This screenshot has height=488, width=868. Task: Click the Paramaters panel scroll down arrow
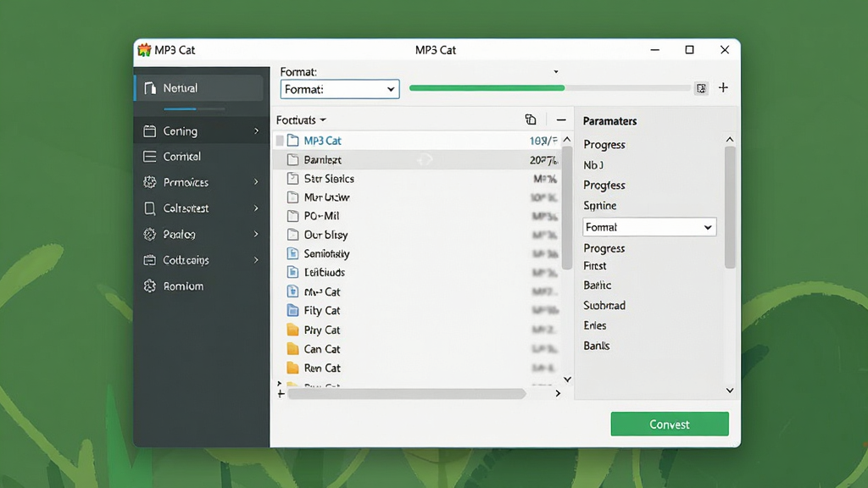coord(730,391)
